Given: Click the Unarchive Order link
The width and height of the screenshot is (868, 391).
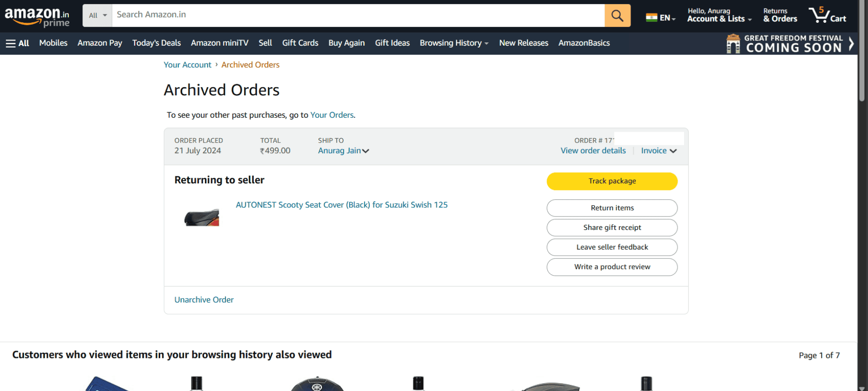Looking at the screenshot, I should (x=204, y=299).
